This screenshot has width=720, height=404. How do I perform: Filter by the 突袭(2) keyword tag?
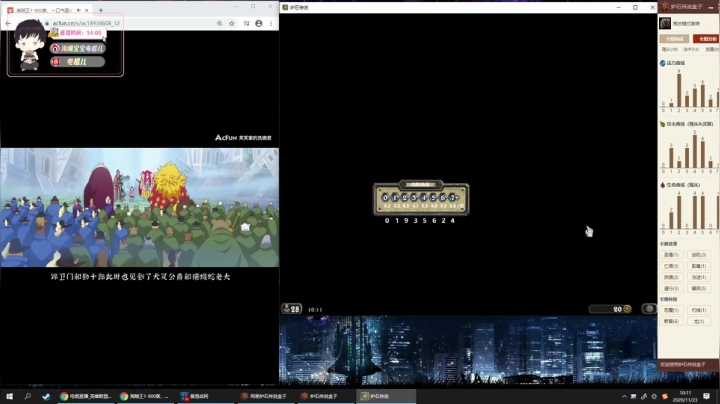click(x=671, y=277)
